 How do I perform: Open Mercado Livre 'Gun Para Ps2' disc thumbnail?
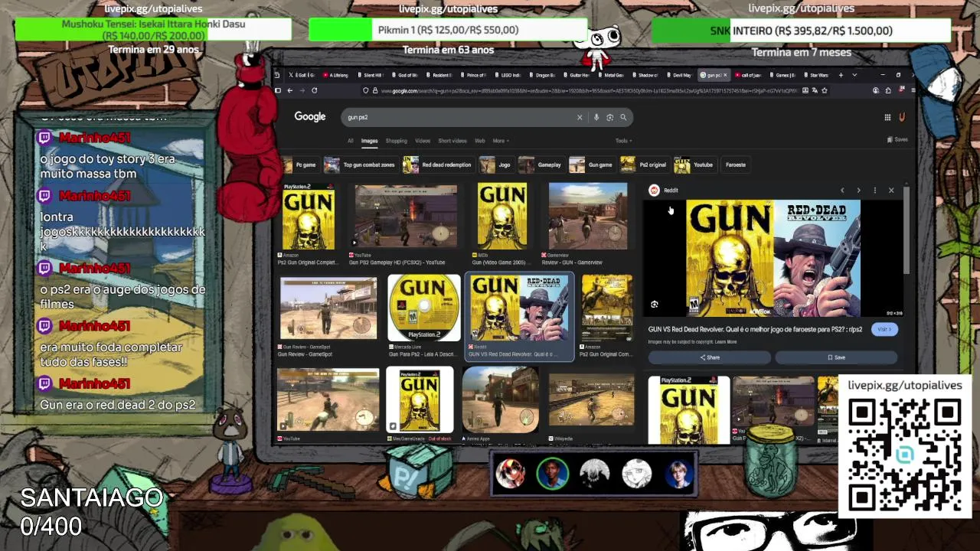pos(424,308)
